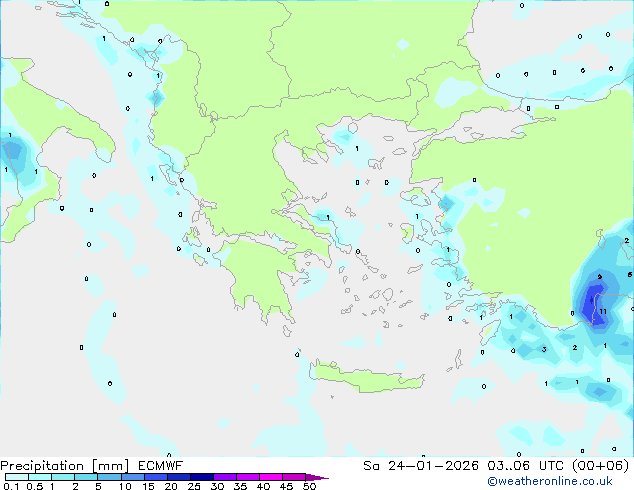
Task: Click the island of Crete on the map
Action: tap(366, 377)
